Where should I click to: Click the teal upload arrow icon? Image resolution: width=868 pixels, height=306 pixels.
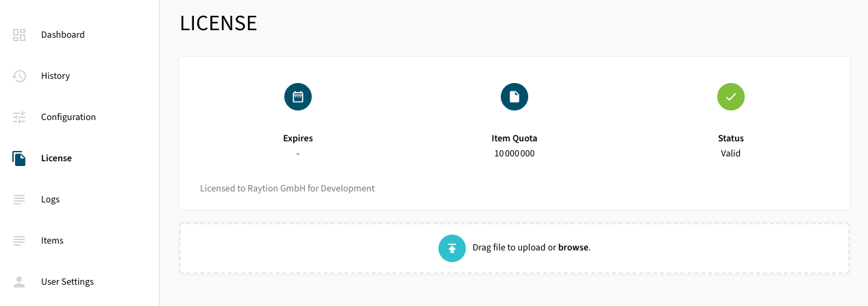tap(452, 248)
